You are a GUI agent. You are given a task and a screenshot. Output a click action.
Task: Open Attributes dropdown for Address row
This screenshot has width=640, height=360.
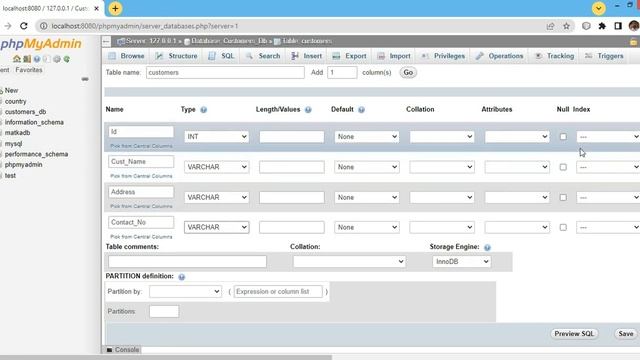click(517, 197)
